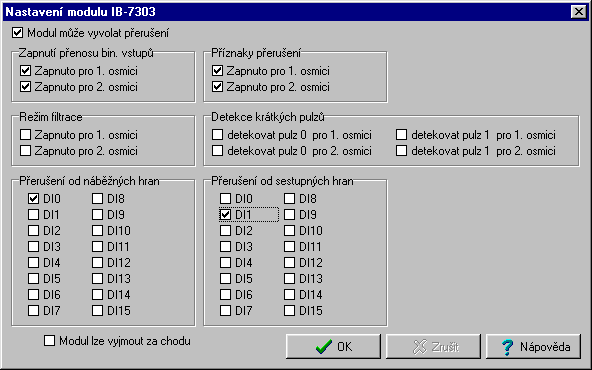
Task: Check DI2 in sestupných hran group
Action: click(225, 230)
